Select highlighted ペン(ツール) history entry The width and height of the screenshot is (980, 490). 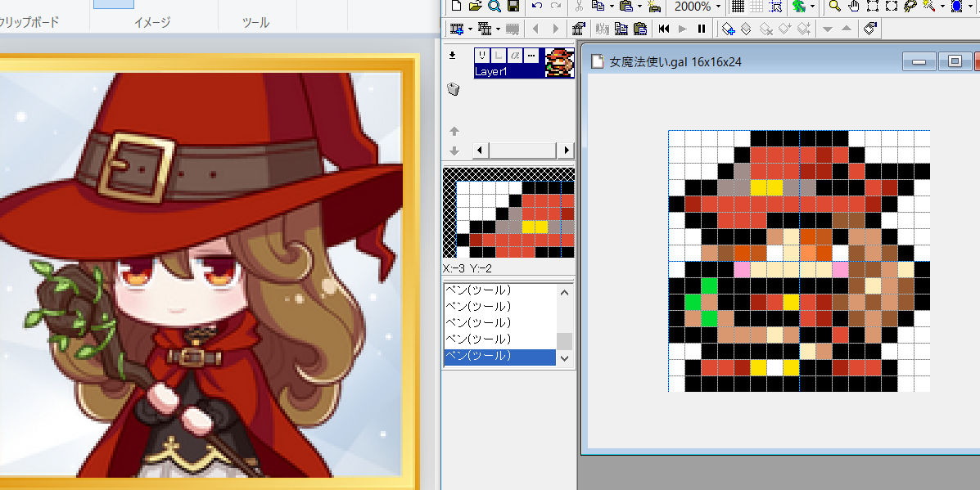coord(500,356)
